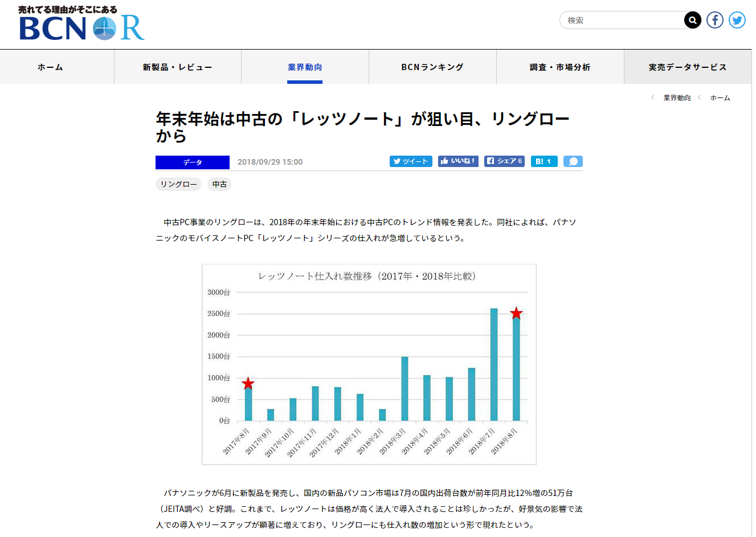Go to the ホーム navigation tab

[x=50, y=67]
